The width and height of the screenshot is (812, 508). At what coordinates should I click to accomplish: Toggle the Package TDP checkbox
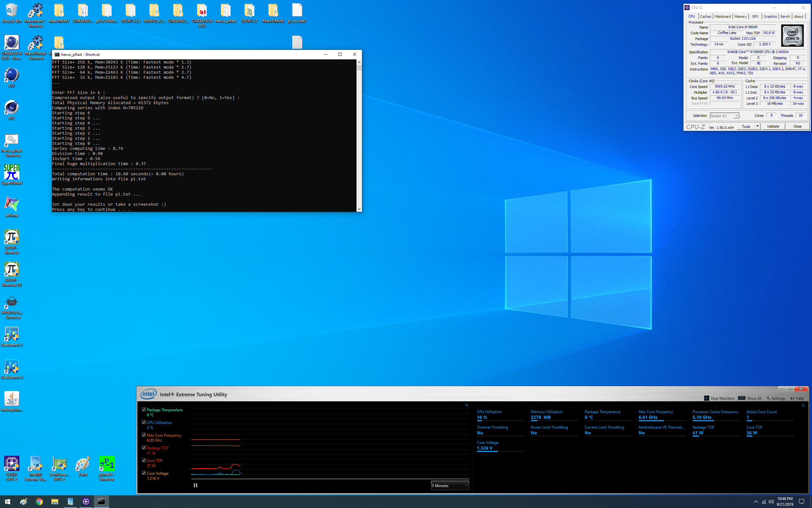[x=144, y=448]
